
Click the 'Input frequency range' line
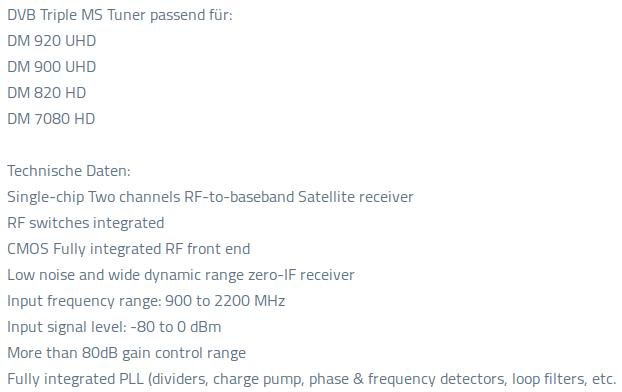point(146,301)
